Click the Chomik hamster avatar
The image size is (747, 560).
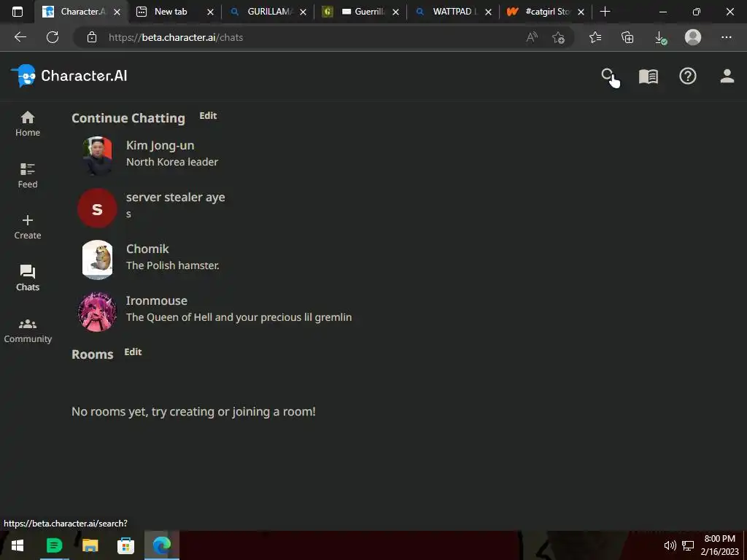pyautogui.click(x=97, y=260)
